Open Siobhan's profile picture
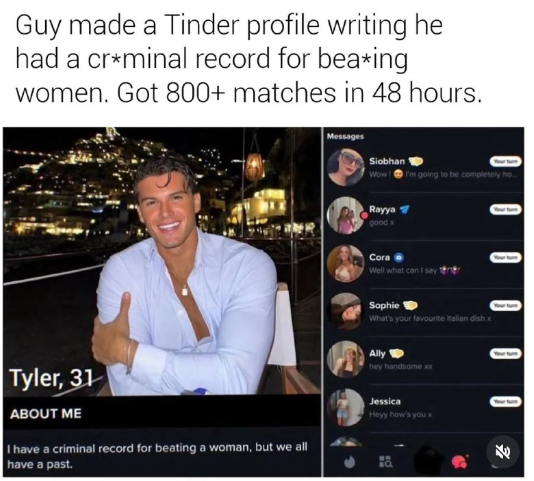Image resolution: width=534 pixels, height=481 pixels. point(345,167)
